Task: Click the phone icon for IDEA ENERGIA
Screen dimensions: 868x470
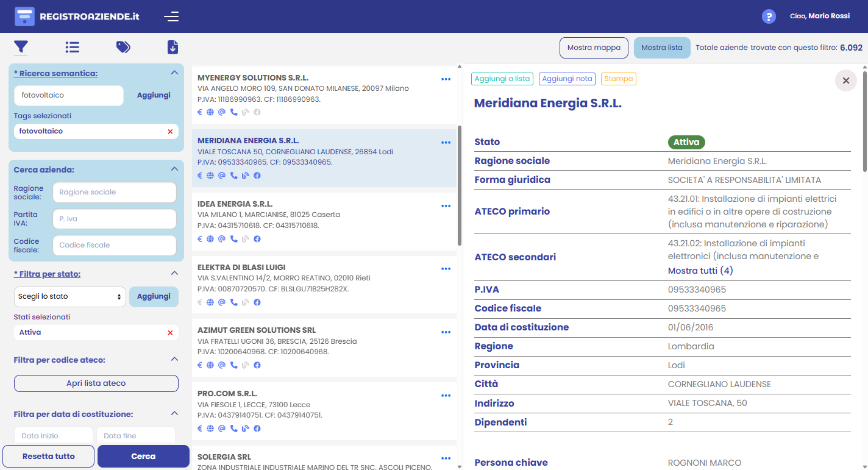Action: pyautogui.click(x=233, y=239)
